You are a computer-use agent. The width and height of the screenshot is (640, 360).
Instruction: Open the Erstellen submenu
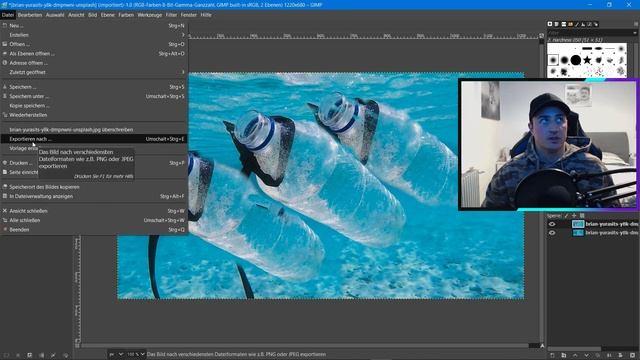click(93, 35)
